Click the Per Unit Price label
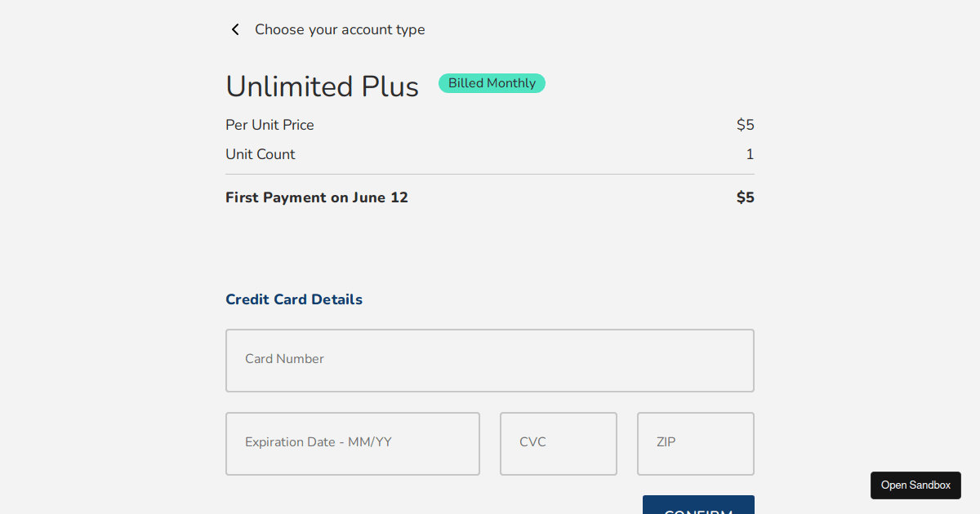980x514 pixels. click(x=269, y=125)
